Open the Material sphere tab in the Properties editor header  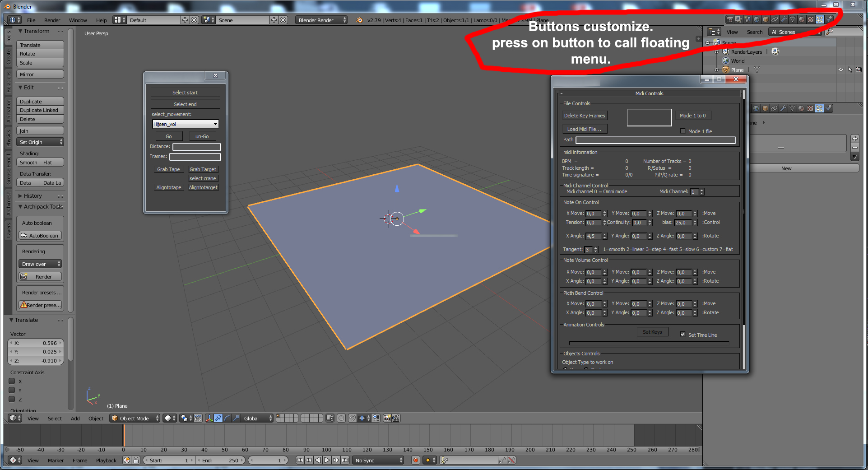pyautogui.click(x=801, y=108)
